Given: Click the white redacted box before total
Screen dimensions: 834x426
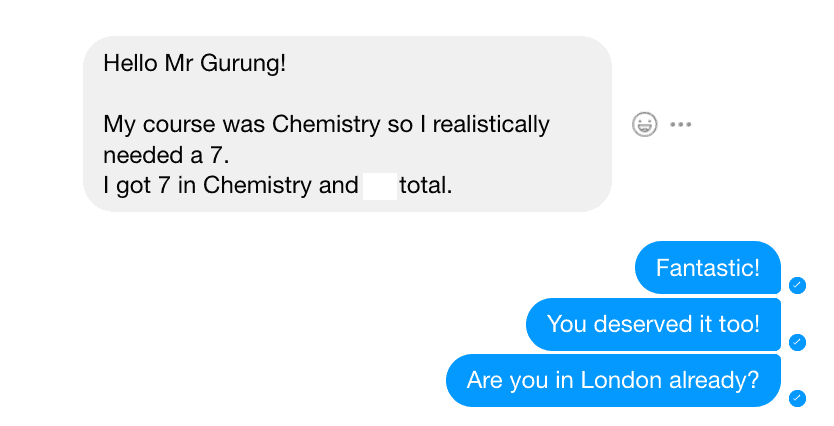Looking at the screenshot, I should point(380,186).
